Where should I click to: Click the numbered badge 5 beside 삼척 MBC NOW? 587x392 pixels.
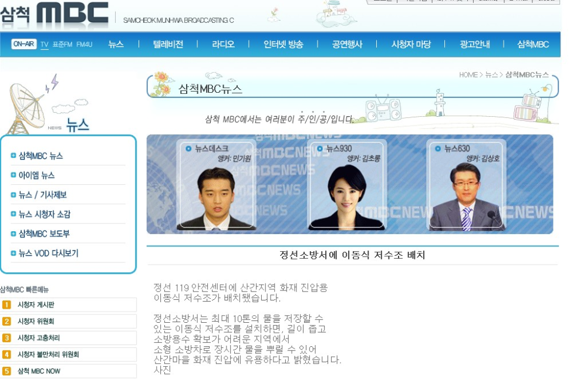click(x=6, y=371)
